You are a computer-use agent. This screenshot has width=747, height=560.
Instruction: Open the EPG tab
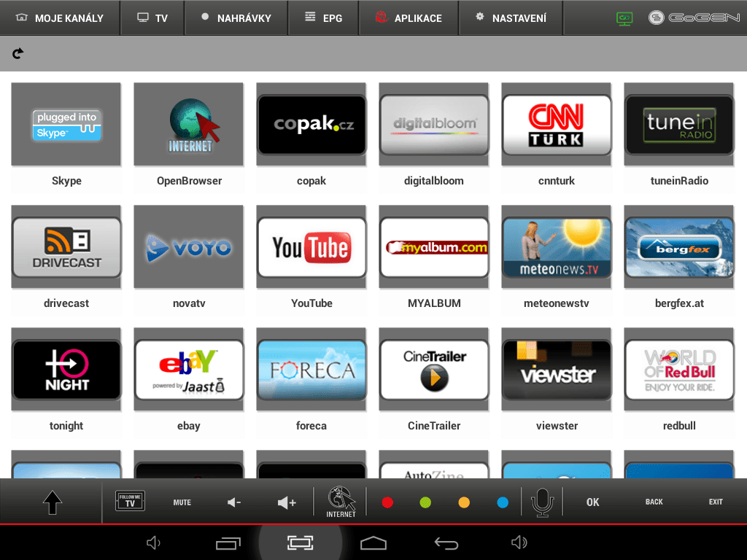[x=323, y=18]
